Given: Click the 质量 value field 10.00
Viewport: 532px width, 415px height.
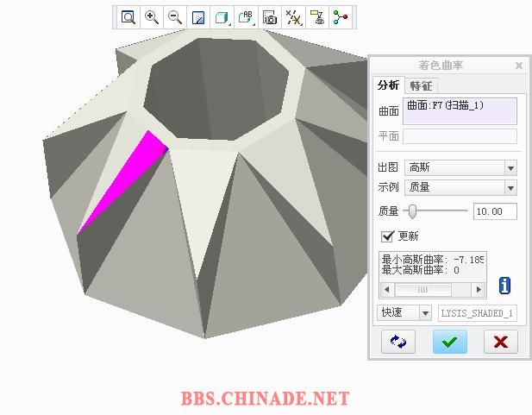Looking at the screenshot, I should click(x=495, y=211).
